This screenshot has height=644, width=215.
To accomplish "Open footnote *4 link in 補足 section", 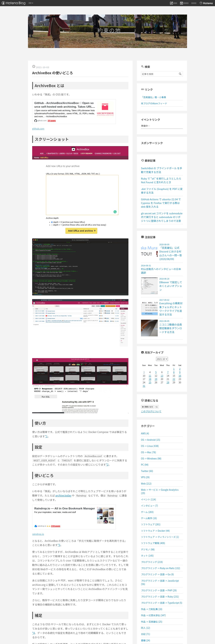I will tap(33, 633).
